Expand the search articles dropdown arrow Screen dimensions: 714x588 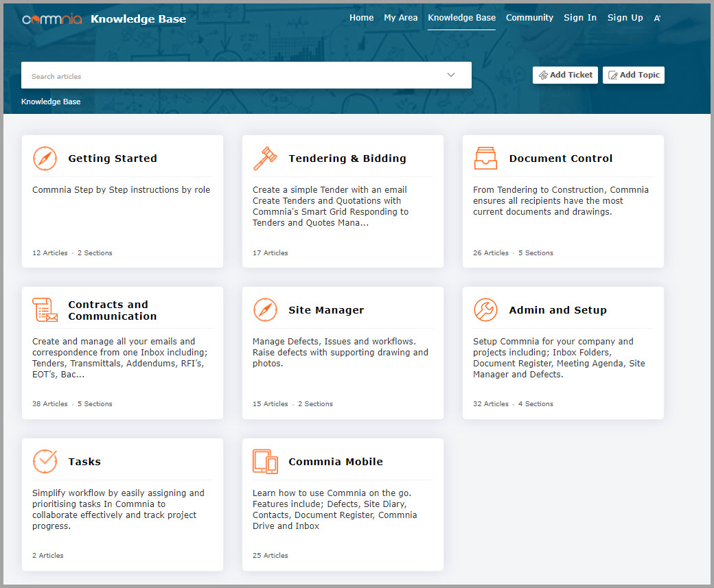[x=451, y=75]
